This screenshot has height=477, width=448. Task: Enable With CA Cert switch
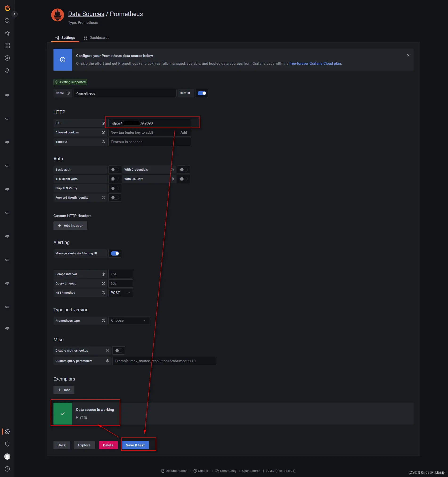tap(184, 179)
